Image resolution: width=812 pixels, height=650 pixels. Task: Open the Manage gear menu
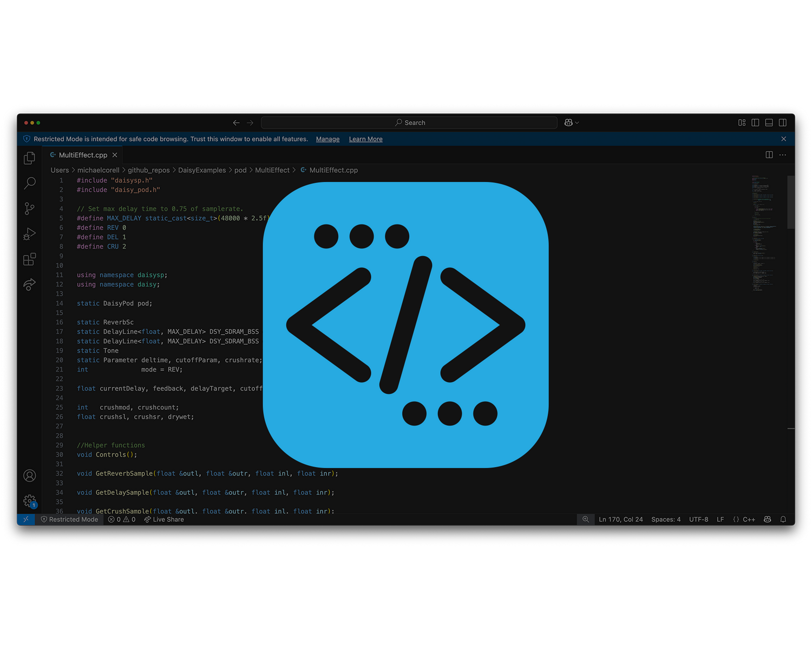pyautogui.click(x=30, y=501)
